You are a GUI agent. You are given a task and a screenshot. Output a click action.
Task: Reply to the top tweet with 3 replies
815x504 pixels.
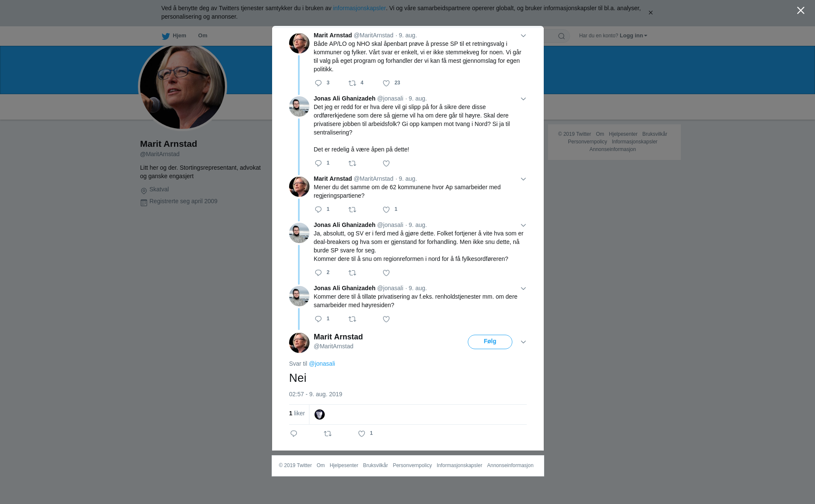pos(318,83)
